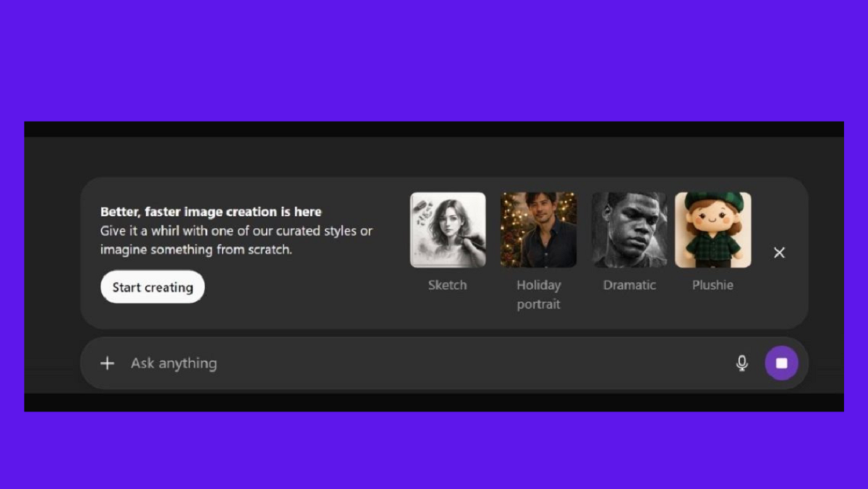
Task: Click the Dramatic text label
Action: click(629, 285)
